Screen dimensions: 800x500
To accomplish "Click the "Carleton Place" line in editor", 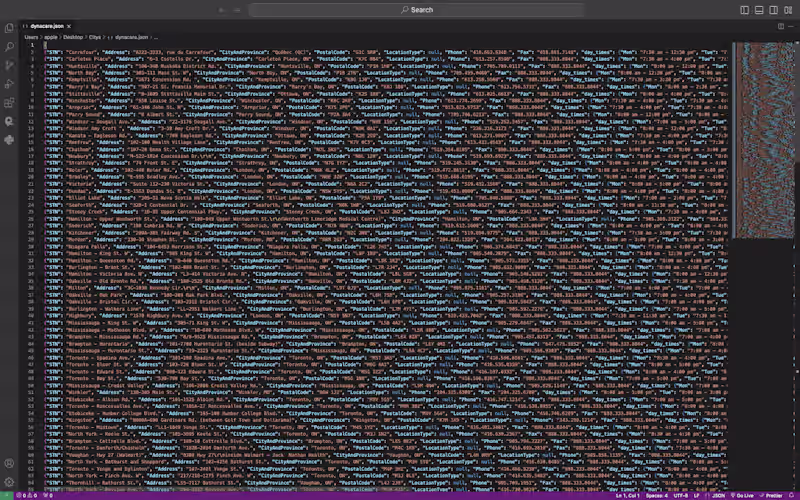I will coord(386,59).
